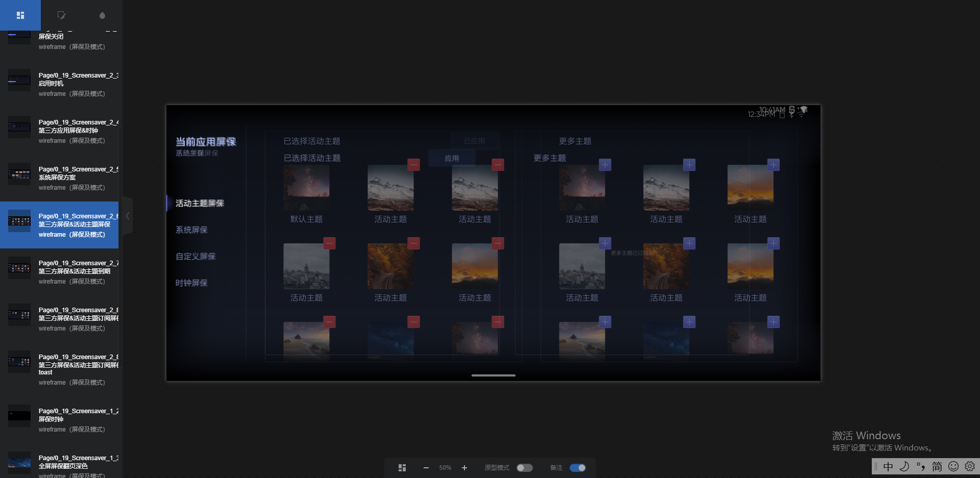Image resolution: width=980 pixels, height=478 pixels.
Task: Click the home indicator bar of the prototype
Action: [494, 375]
